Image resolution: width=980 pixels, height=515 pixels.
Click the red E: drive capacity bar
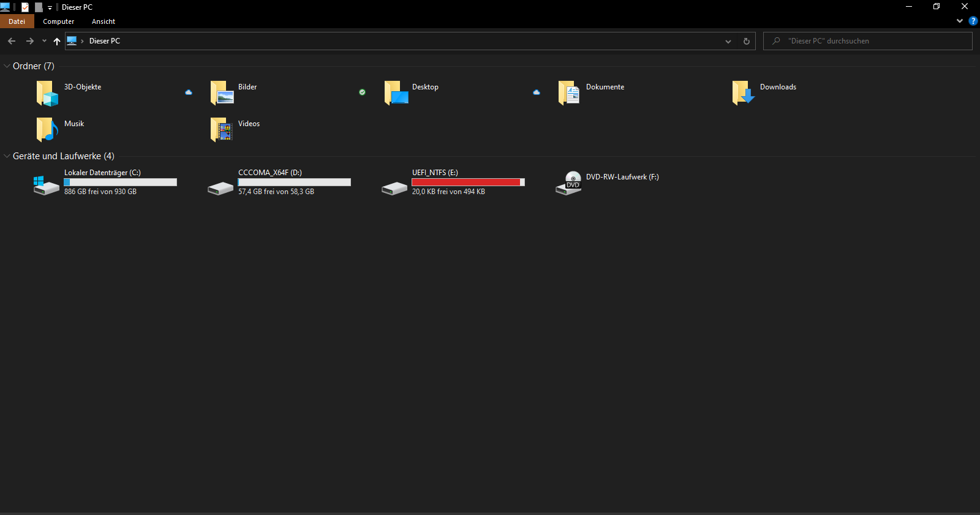tap(469, 182)
